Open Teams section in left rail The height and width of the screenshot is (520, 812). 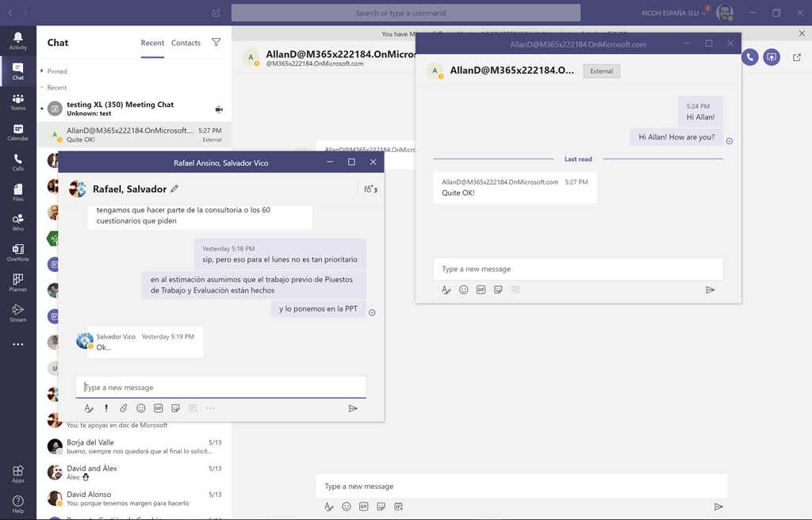point(18,101)
